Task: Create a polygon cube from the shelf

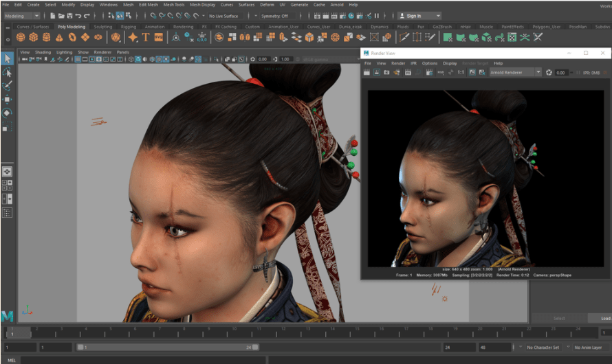Action: click(34, 37)
